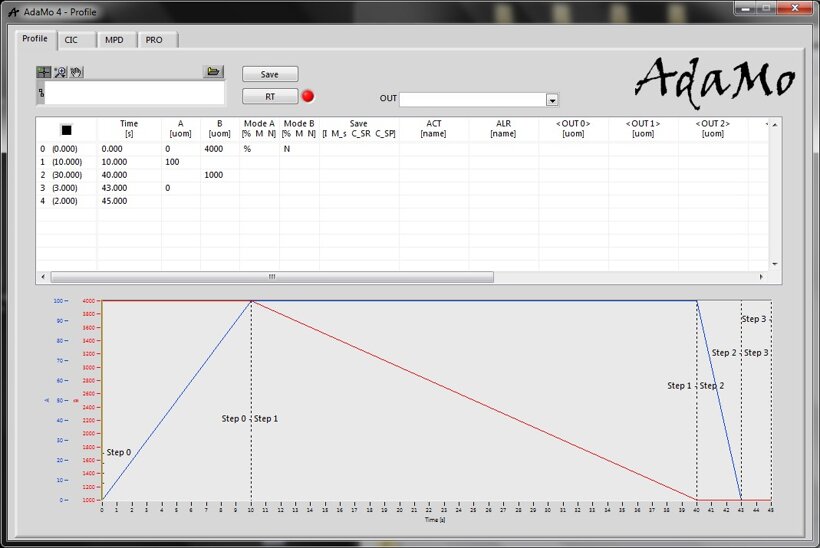The width and height of the screenshot is (820, 548).
Task: Go to the PRO tab
Action: 154,40
